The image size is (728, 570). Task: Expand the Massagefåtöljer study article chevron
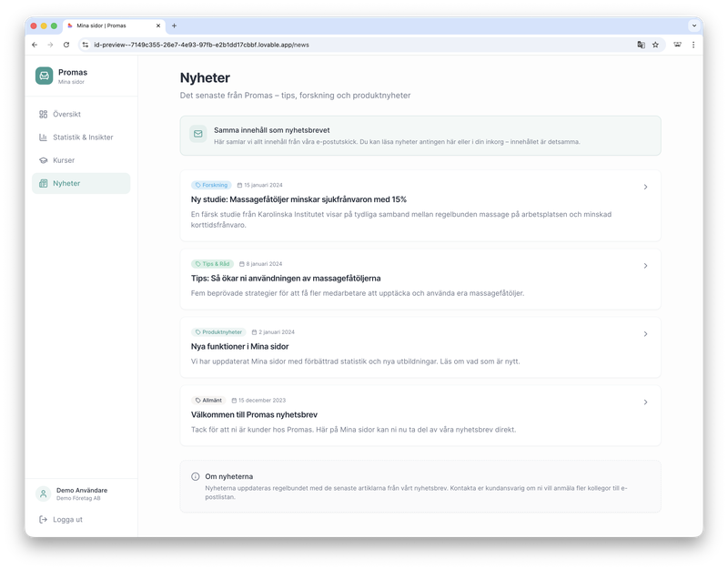click(x=645, y=187)
